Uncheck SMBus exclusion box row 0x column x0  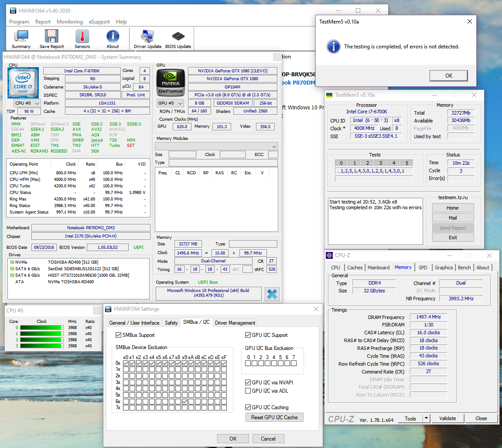point(126,363)
